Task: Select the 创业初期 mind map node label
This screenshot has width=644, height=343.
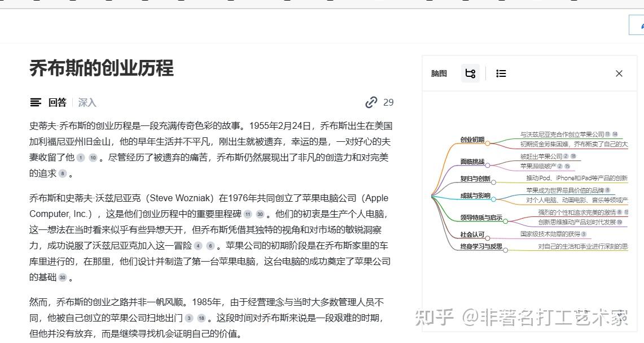Action: pos(472,140)
